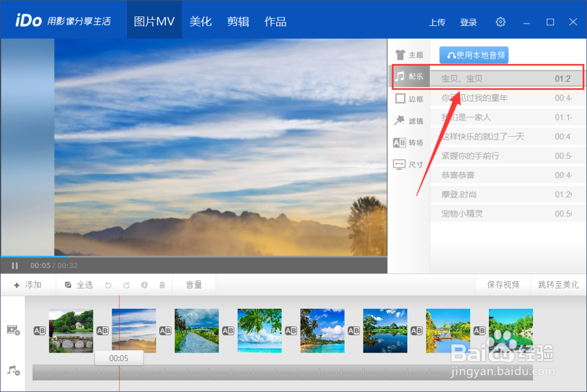Click the clock duration icon
The width and height of the screenshot is (587, 392).
click(x=144, y=285)
